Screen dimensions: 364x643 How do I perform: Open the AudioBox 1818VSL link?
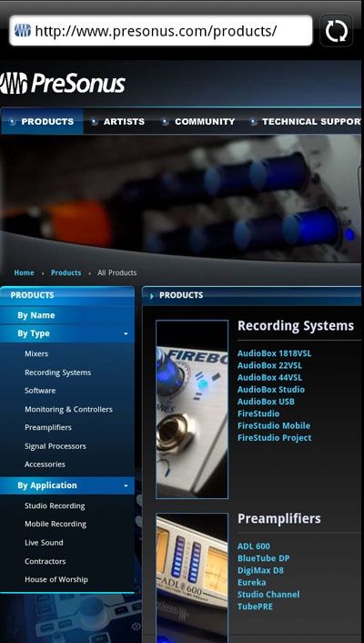pos(274,353)
